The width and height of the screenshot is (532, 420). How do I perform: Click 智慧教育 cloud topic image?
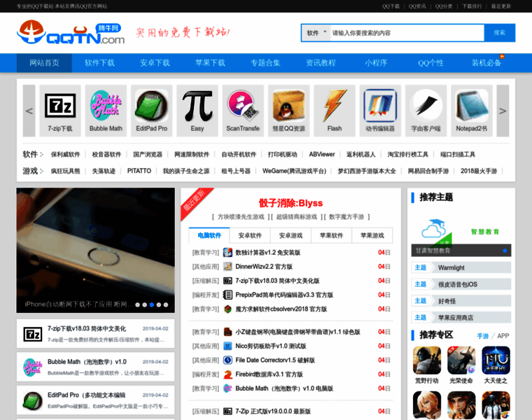point(461,232)
